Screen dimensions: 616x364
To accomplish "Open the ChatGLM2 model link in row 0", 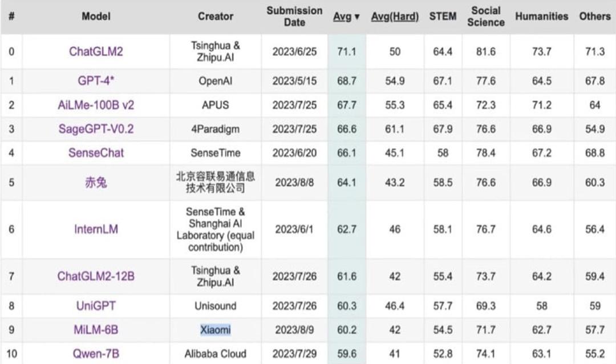I will (x=96, y=51).
